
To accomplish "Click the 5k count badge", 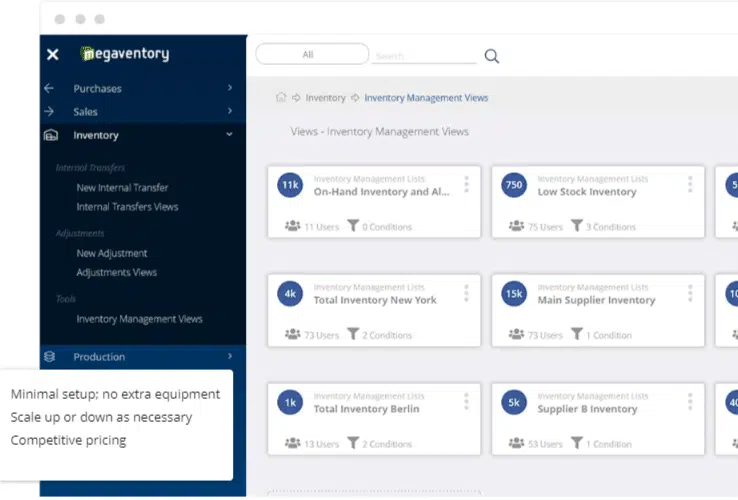I will (514, 403).
